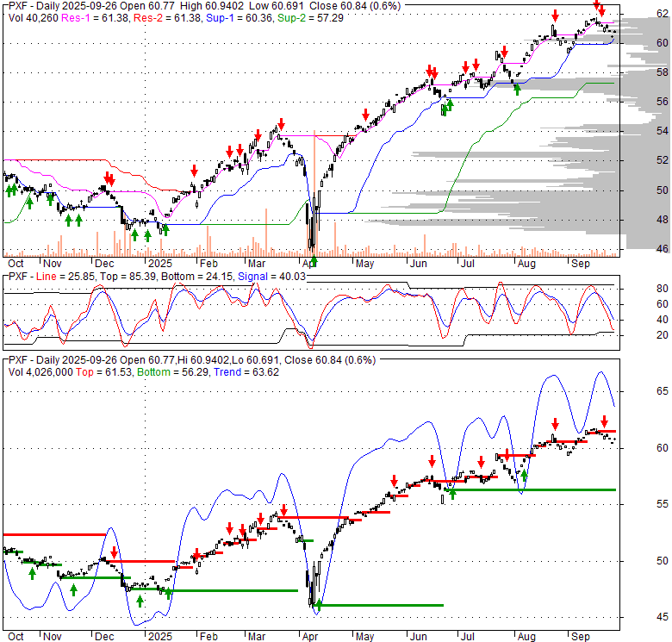Click the 'Res-2 = 61.38' legend text
This screenshot has height=642, width=672.
point(167,18)
